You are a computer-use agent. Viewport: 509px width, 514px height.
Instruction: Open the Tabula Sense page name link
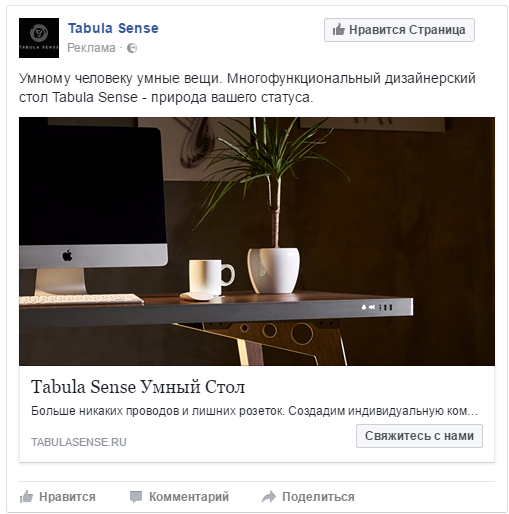pos(113,28)
